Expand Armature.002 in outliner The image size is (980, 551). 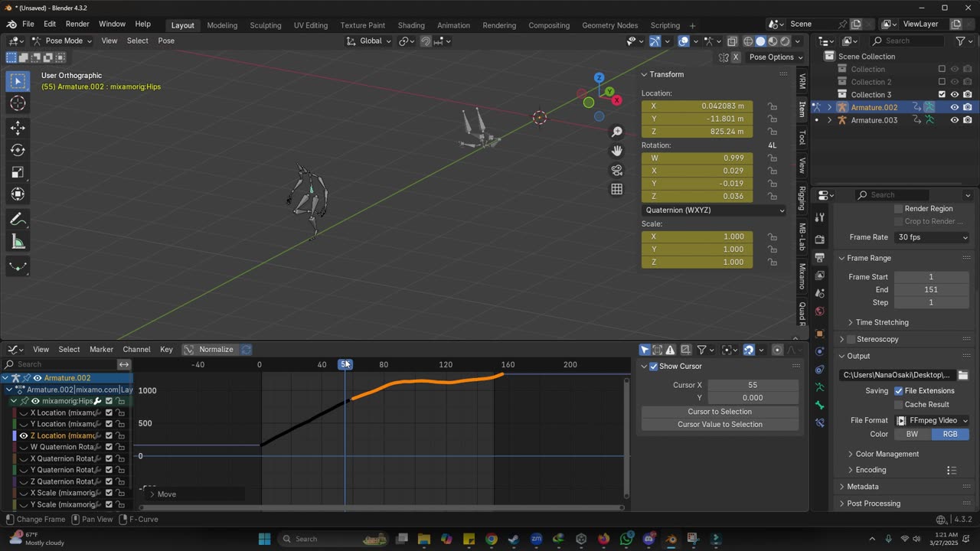[x=830, y=108]
